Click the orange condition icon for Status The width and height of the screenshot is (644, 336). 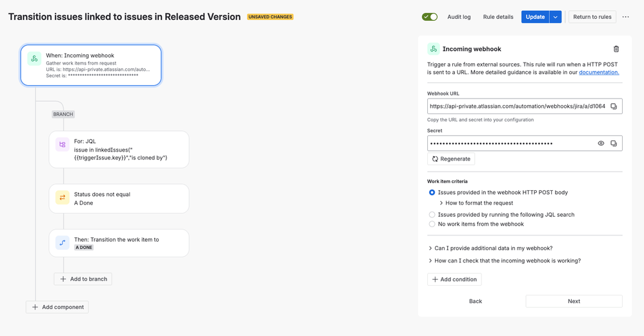63,197
